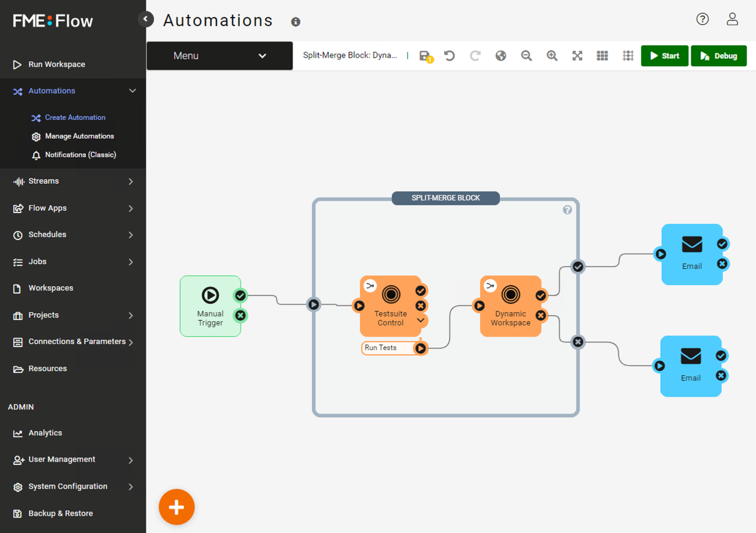Launch Debug mode
Viewport: 756px width, 533px height.
pyautogui.click(x=719, y=55)
